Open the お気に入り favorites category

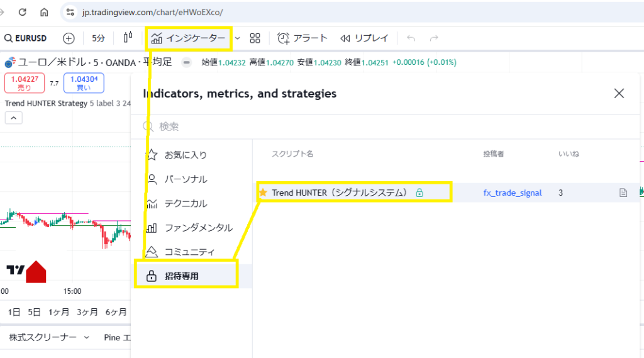191,155
